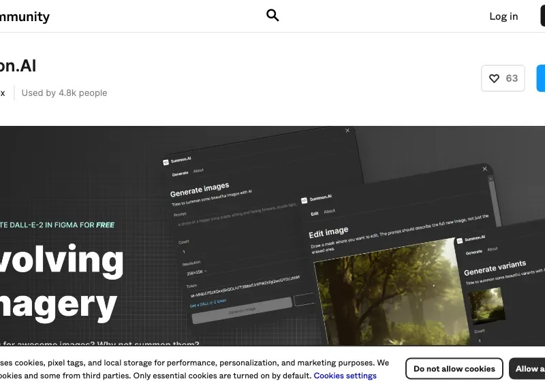Screen dimensions: 545x392
Task: Click DALL-E-2 IN FIGMA FOR FREE tagline
Action: (x=57, y=225)
